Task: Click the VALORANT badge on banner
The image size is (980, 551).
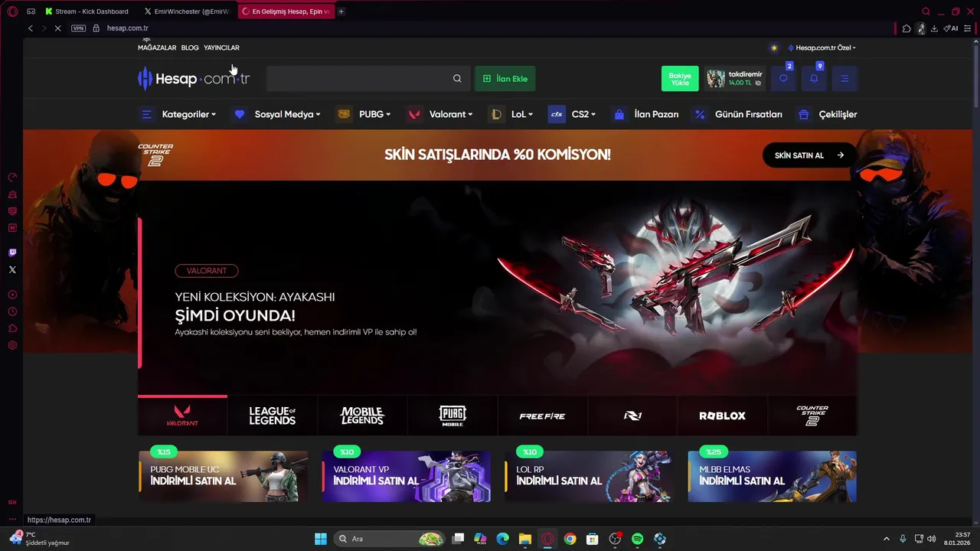Action: 207,271
